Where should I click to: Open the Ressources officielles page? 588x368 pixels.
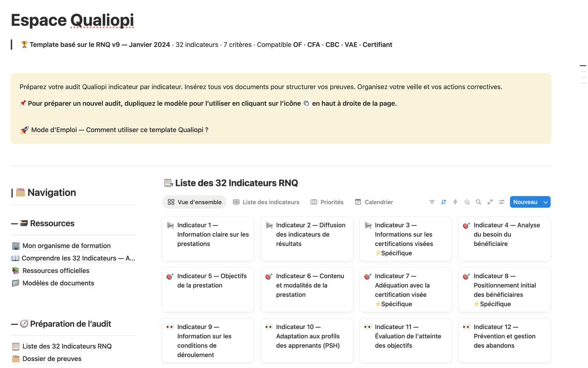point(55,270)
